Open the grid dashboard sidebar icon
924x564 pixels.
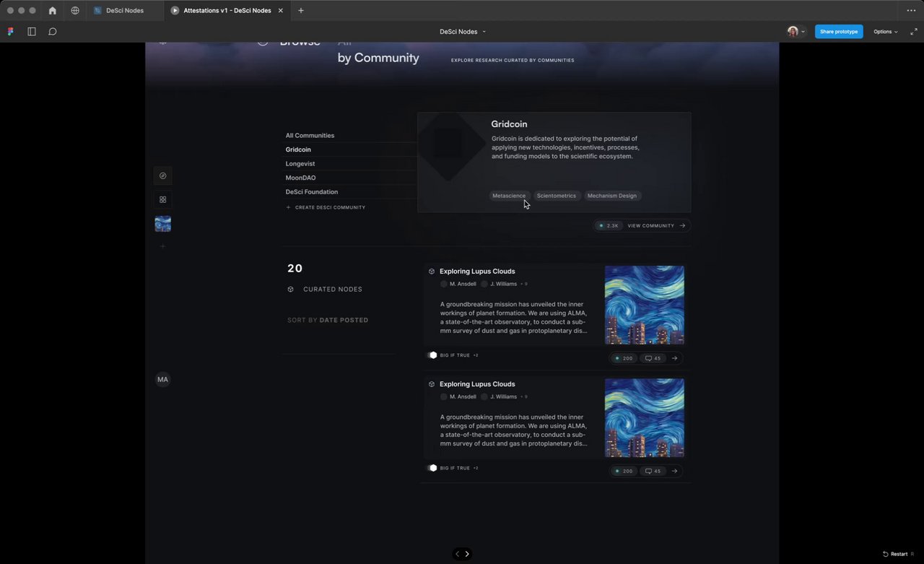pyautogui.click(x=162, y=199)
